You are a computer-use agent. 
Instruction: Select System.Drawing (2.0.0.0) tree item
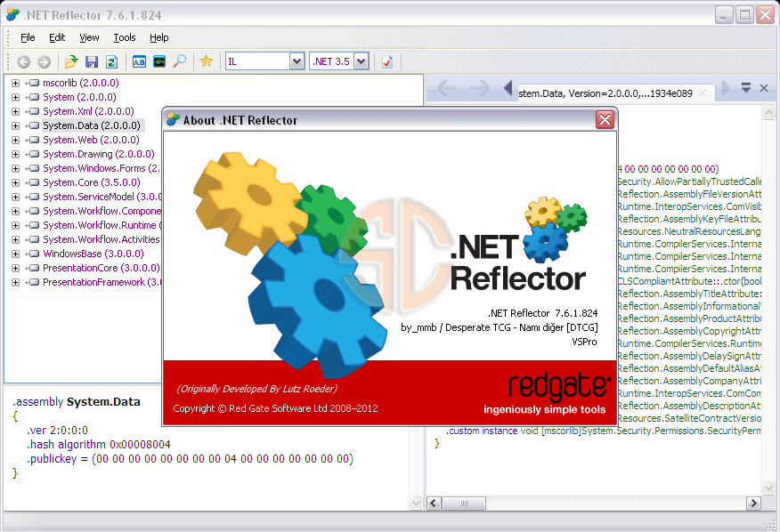[99, 154]
